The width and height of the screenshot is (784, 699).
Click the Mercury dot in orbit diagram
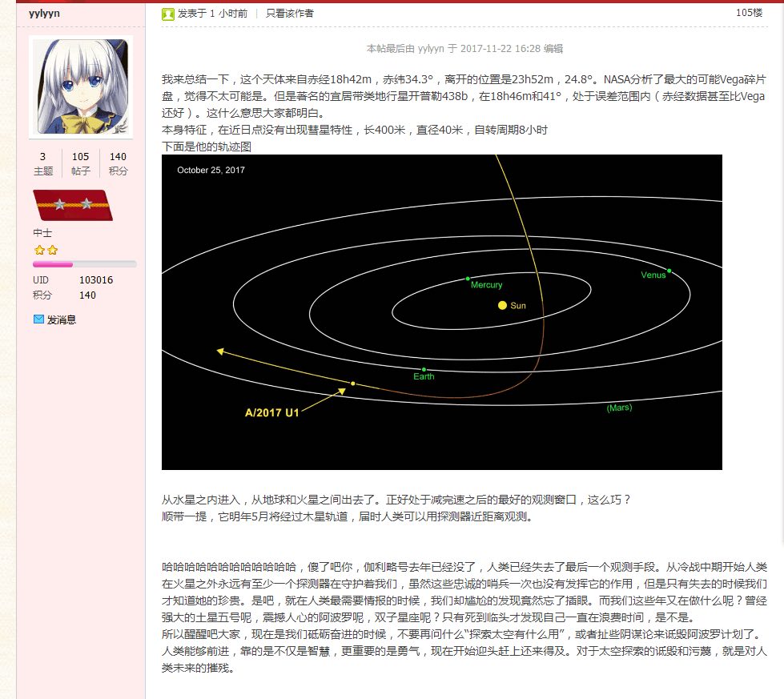pyautogui.click(x=468, y=279)
